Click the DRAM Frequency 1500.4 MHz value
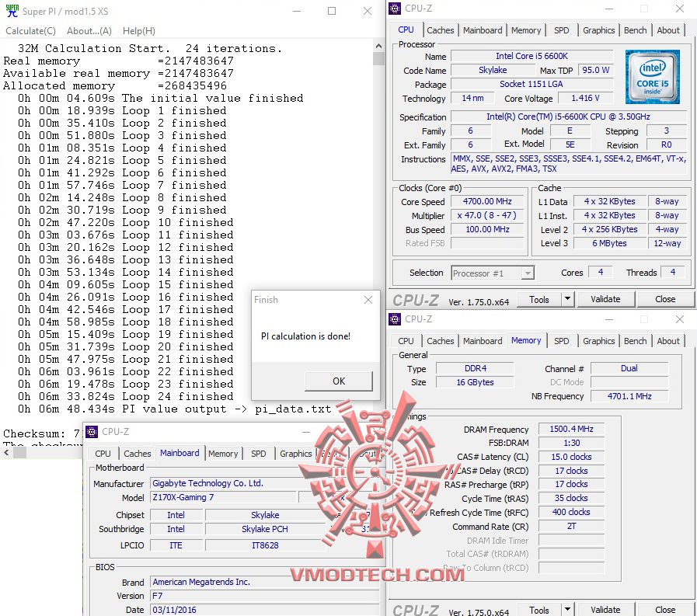This screenshot has width=697, height=616. [x=571, y=429]
